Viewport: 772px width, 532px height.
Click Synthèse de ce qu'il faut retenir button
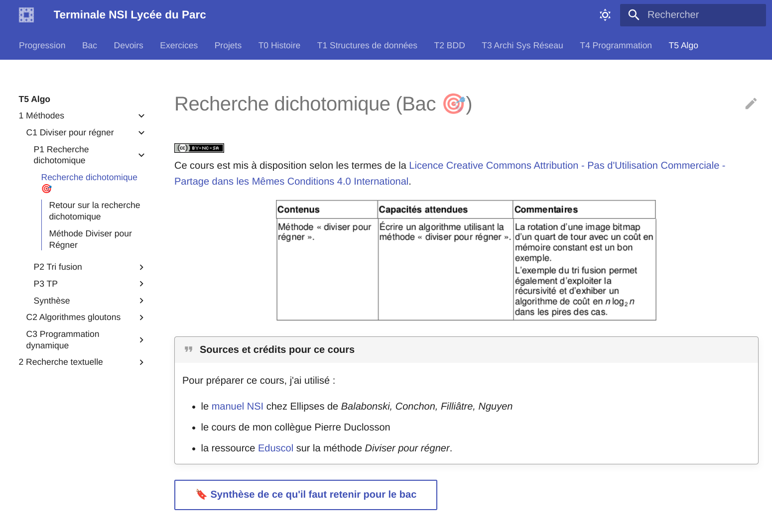[x=306, y=495]
